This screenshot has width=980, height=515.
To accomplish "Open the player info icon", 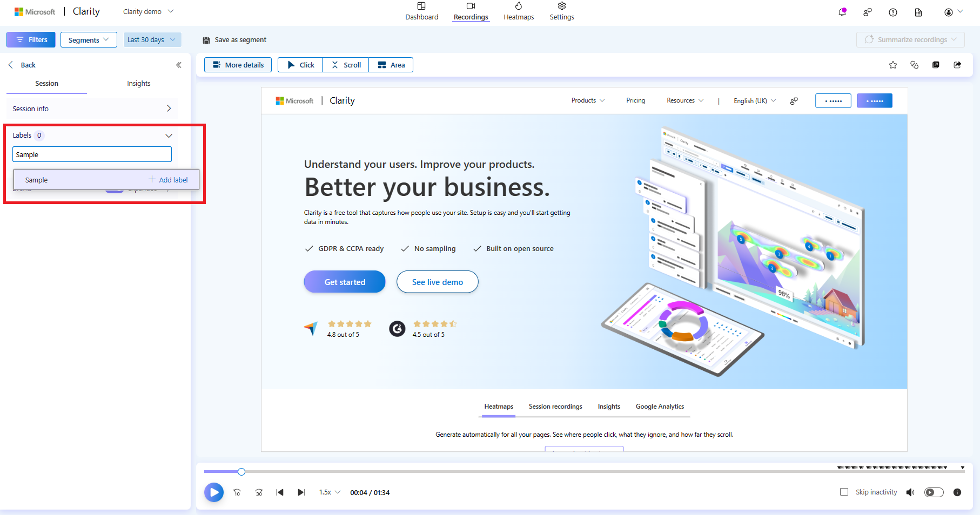I will (957, 492).
